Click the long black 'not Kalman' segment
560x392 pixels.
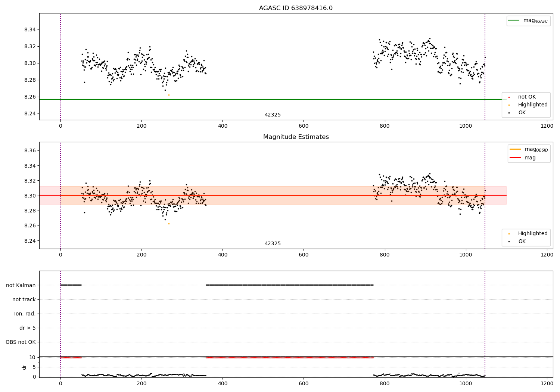point(289,285)
